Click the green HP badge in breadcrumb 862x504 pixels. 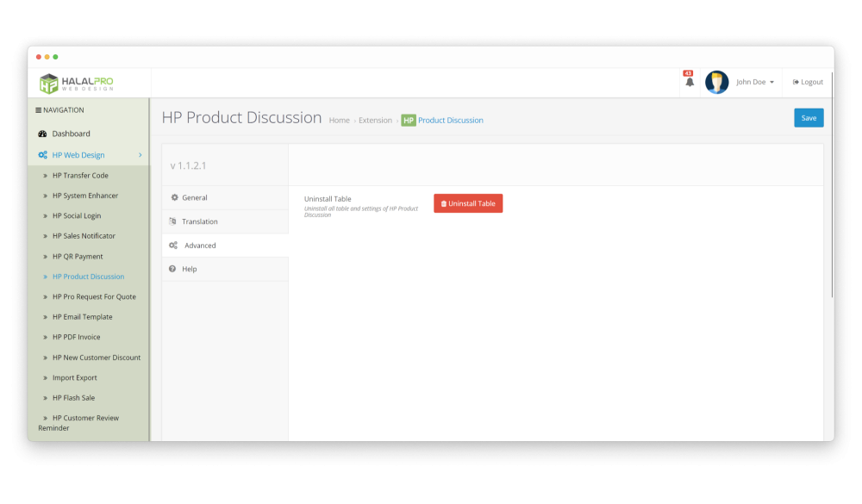coord(409,121)
